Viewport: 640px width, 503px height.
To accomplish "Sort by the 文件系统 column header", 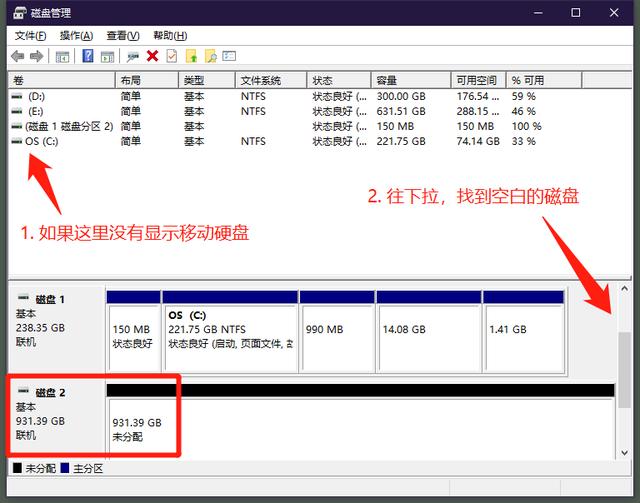I will click(x=271, y=80).
